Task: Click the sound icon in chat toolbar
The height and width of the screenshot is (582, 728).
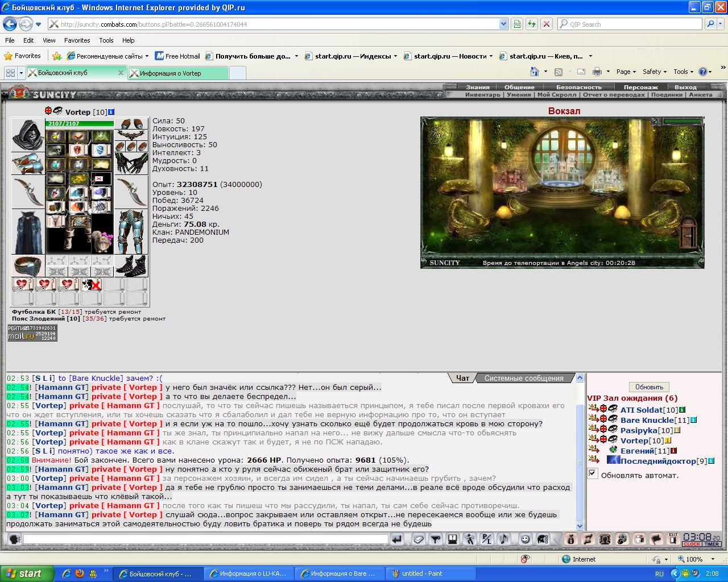Action: point(503,539)
